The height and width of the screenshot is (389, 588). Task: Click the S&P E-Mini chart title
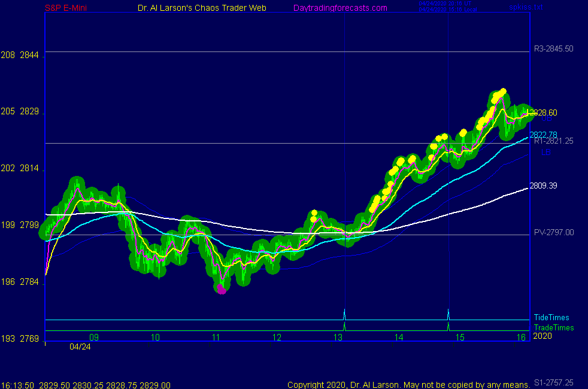[66, 8]
